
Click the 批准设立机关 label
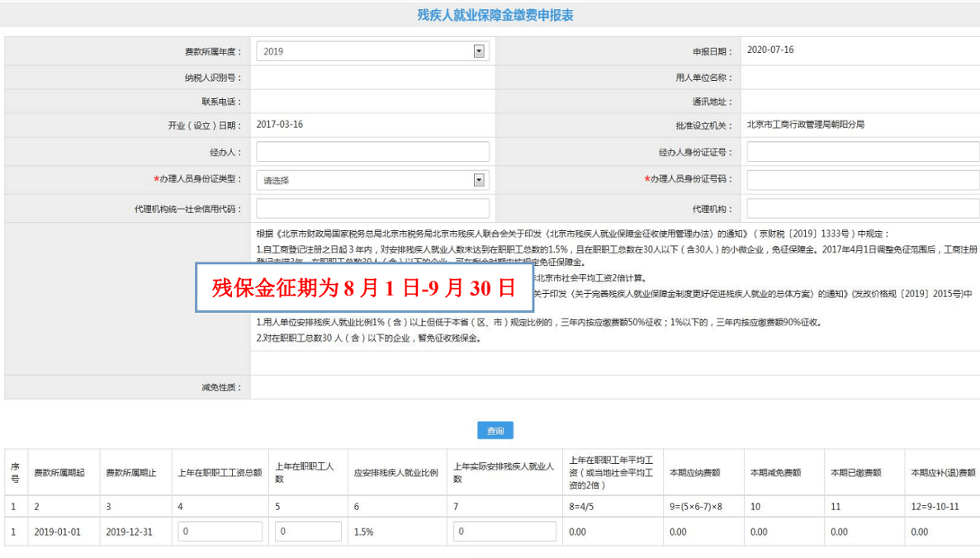click(x=703, y=125)
